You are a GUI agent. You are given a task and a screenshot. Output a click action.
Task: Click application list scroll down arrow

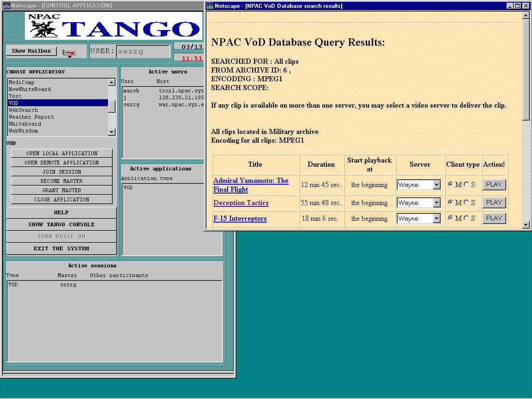tap(112, 132)
